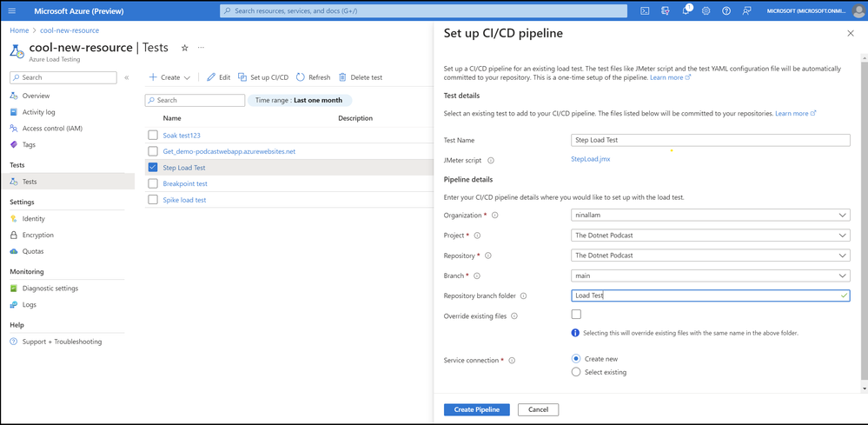
Task: Open the portal hamburger menu
Action: 12,11
